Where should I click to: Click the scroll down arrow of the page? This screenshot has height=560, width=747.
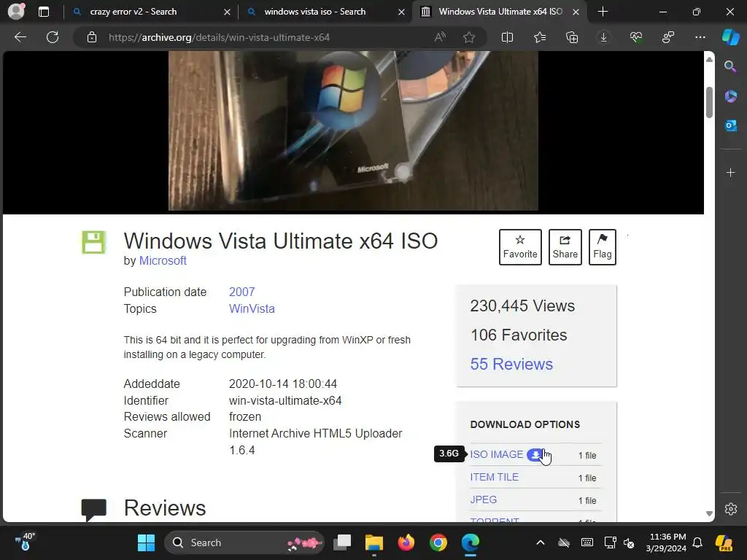709,514
